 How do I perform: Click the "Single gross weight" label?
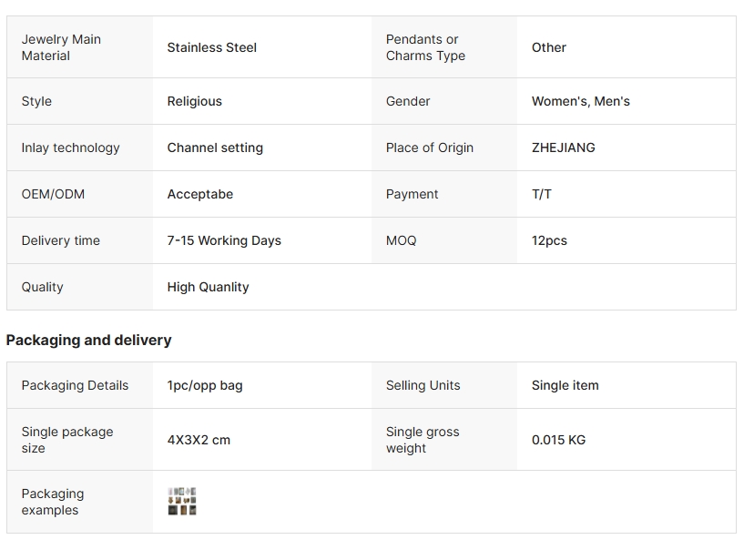tap(423, 440)
